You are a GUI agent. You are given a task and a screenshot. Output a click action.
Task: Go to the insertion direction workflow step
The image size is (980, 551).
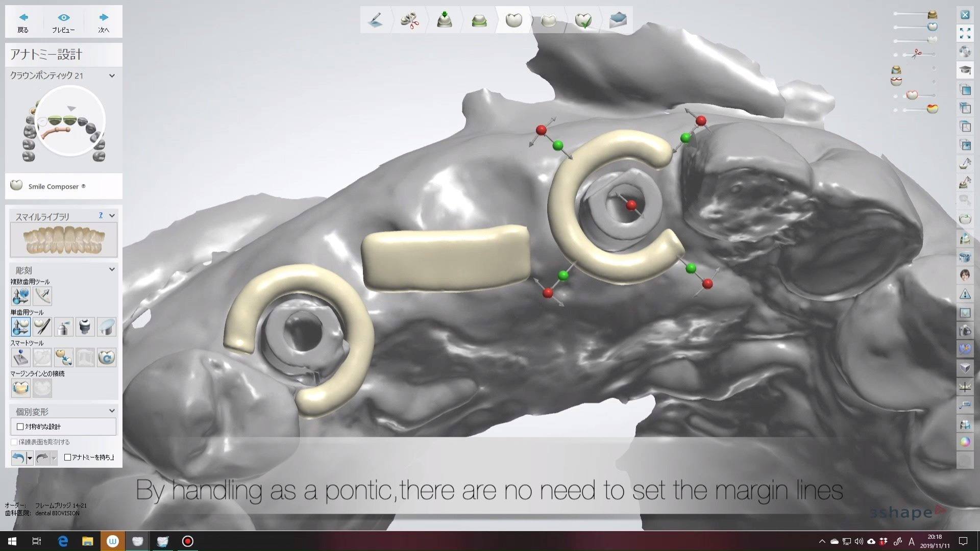444,20
